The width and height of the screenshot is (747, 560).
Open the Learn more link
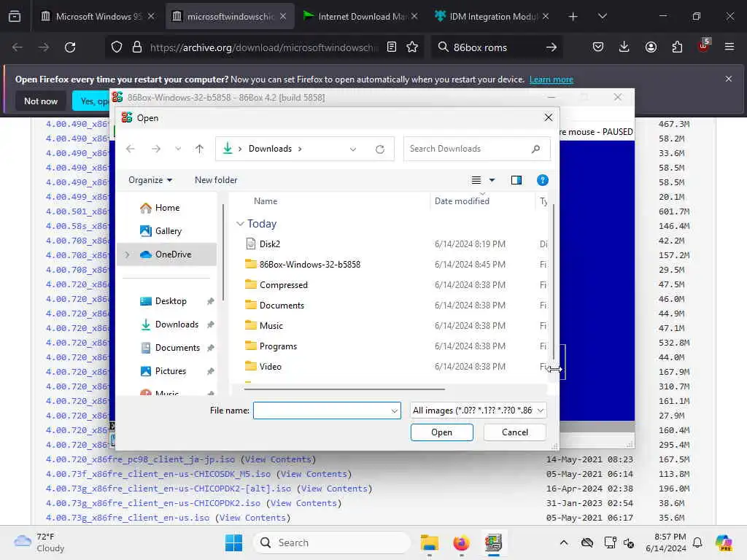click(551, 79)
